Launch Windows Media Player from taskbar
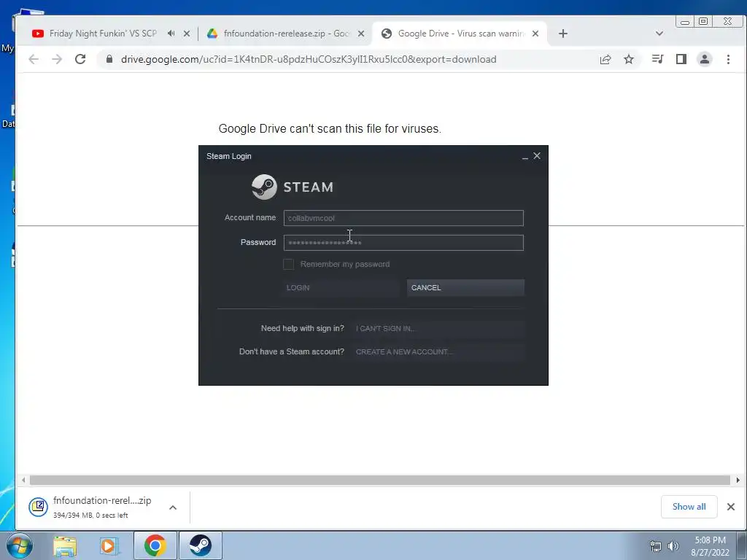This screenshot has width=747, height=560. tap(109, 545)
